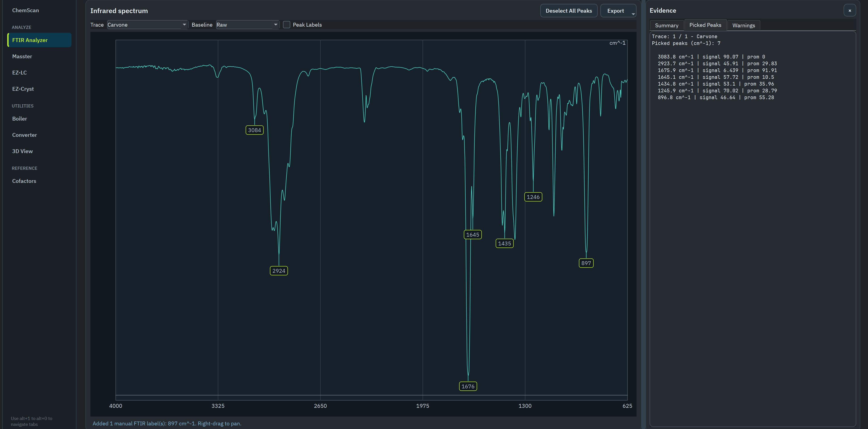Close the Evidence panel
868x429 pixels.
pyautogui.click(x=849, y=10)
